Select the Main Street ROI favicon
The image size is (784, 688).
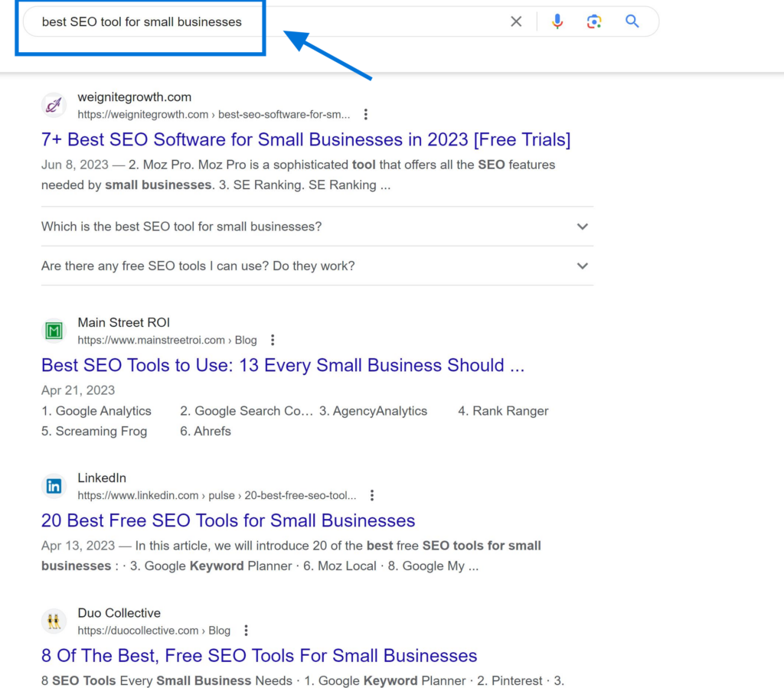54,331
